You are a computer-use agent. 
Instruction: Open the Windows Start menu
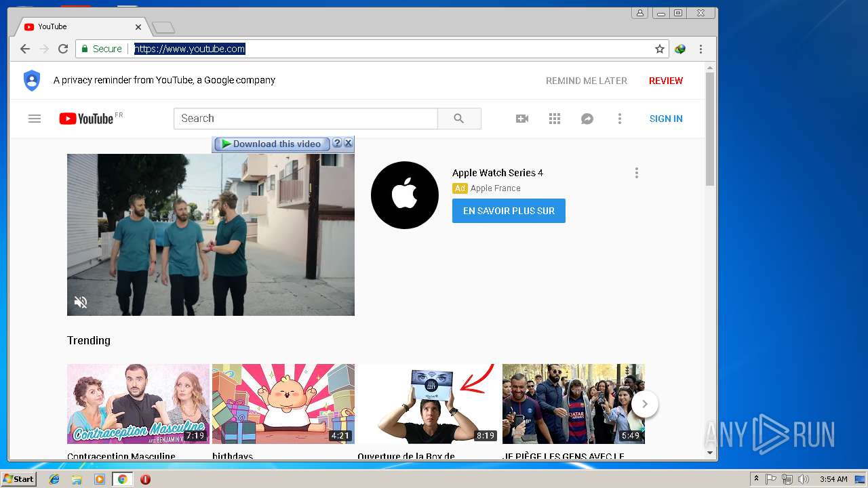click(x=19, y=479)
